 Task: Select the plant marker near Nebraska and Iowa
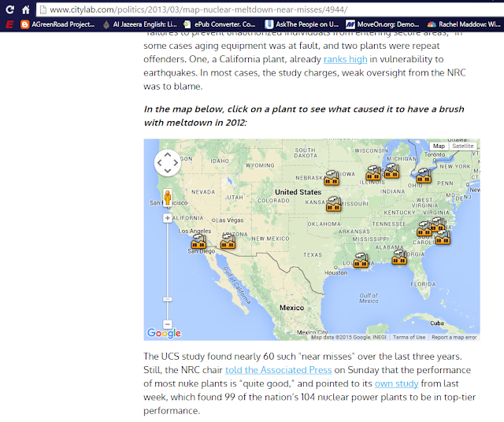click(332, 178)
